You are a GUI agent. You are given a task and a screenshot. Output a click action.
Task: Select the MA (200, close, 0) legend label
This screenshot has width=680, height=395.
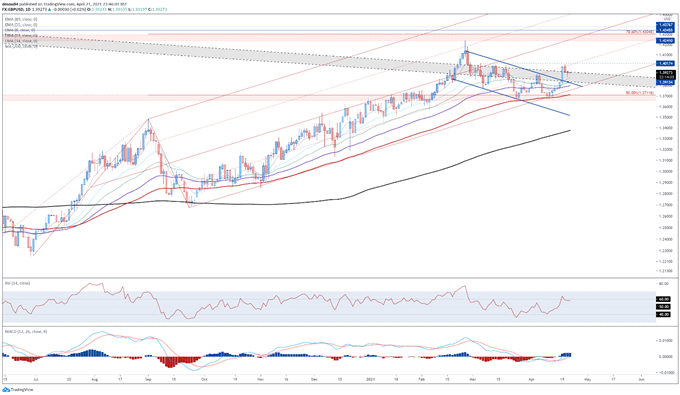21,46
